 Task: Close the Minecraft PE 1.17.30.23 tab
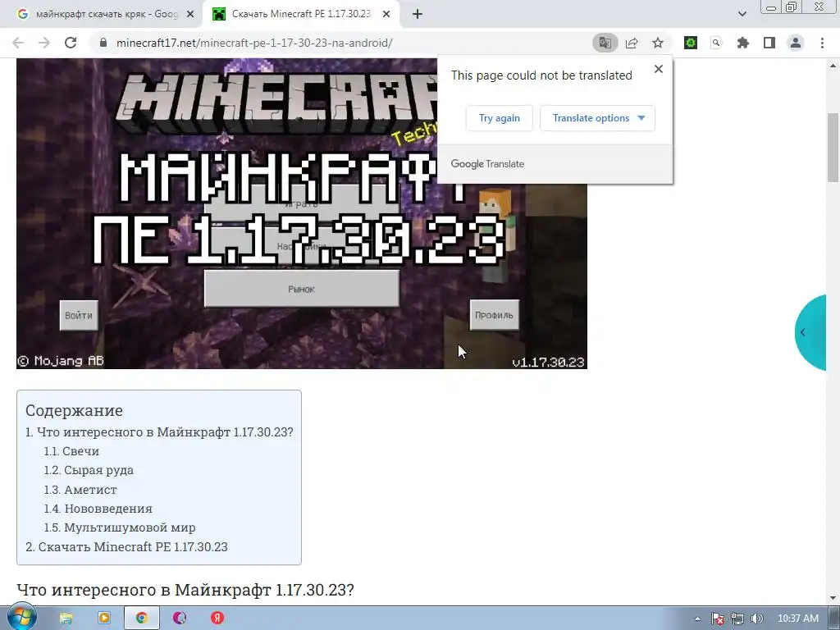(386, 15)
